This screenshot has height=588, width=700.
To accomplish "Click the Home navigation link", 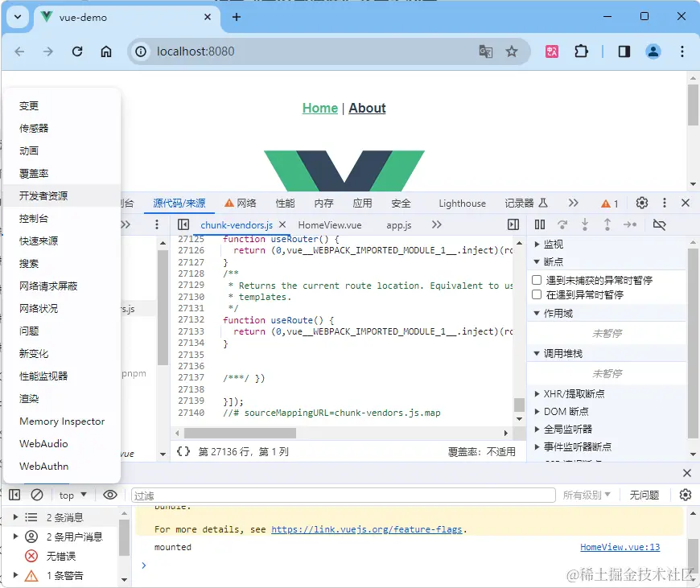I will 320,108.
